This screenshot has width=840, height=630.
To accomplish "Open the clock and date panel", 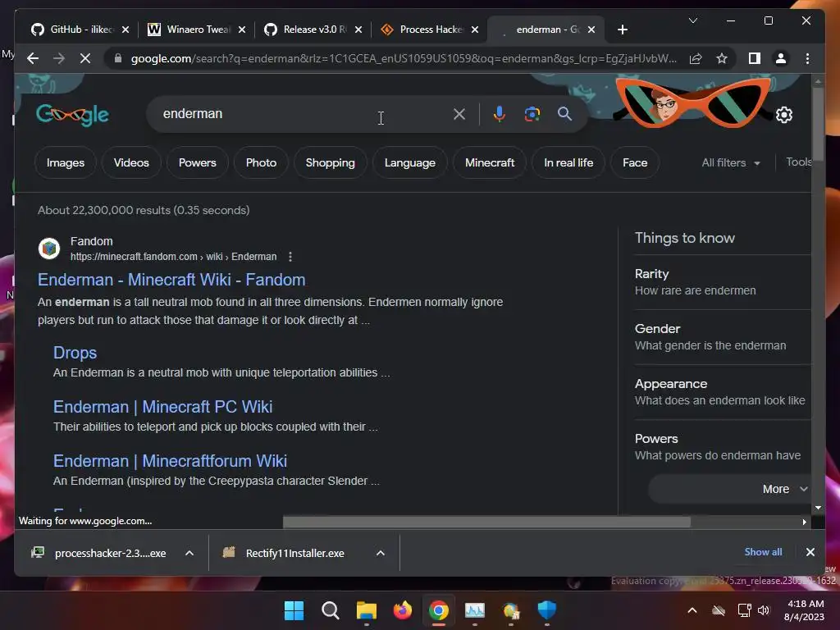I will (804, 610).
